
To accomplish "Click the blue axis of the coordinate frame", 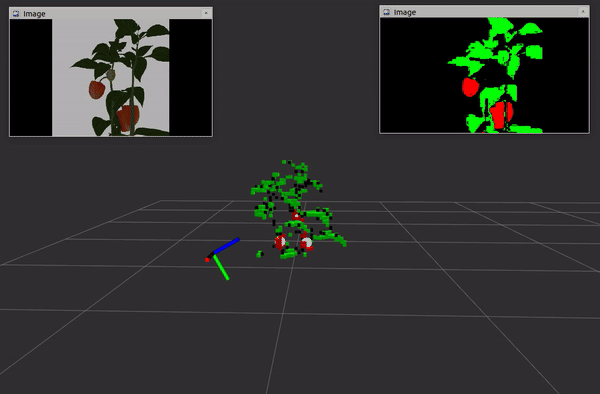I will (x=227, y=246).
